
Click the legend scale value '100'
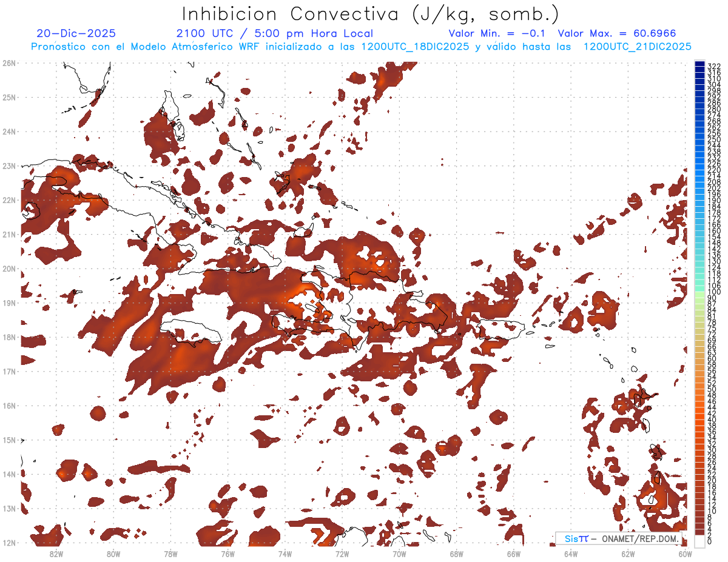tap(714, 293)
